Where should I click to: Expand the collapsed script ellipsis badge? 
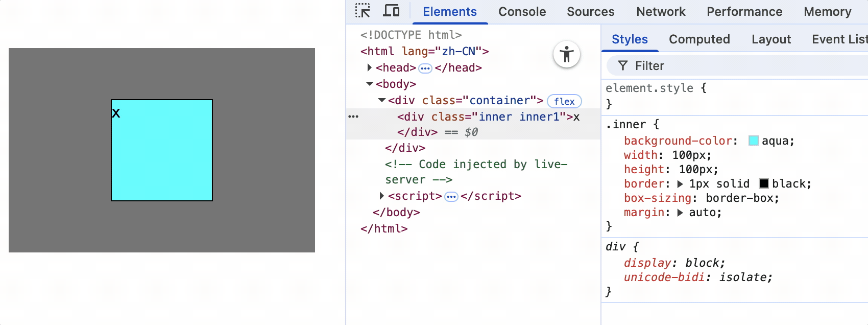click(451, 196)
